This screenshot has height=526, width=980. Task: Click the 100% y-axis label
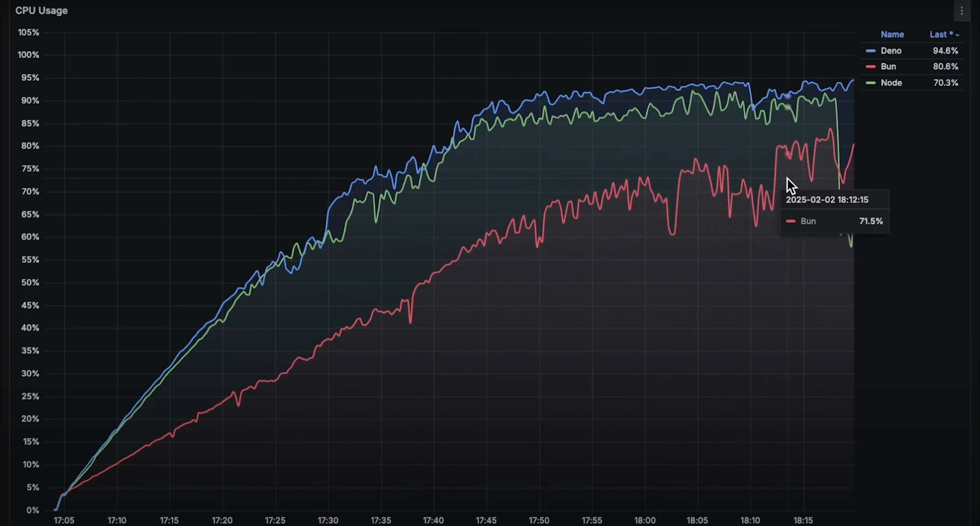point(29,55)
